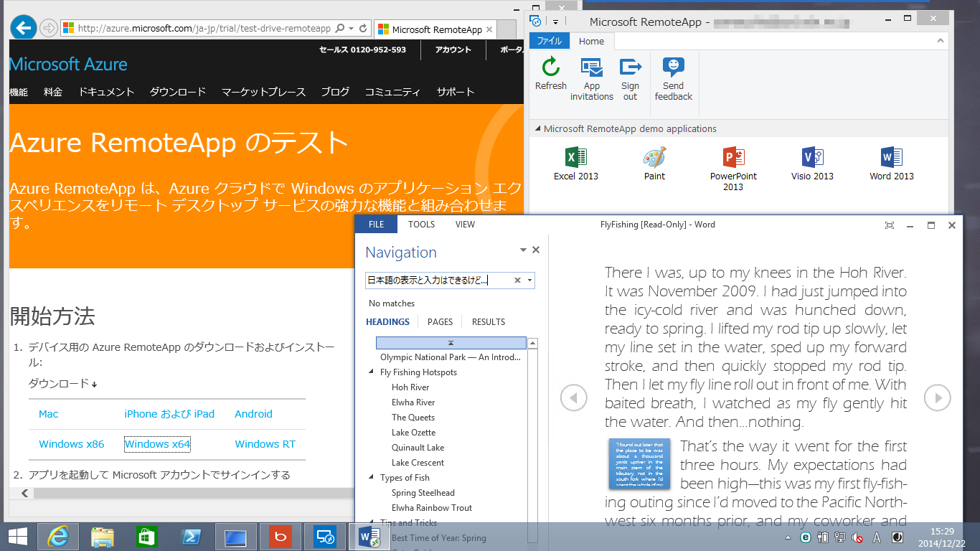Open Internet Explorer from taskbar
980x551 pixels.
click(58, 537)
